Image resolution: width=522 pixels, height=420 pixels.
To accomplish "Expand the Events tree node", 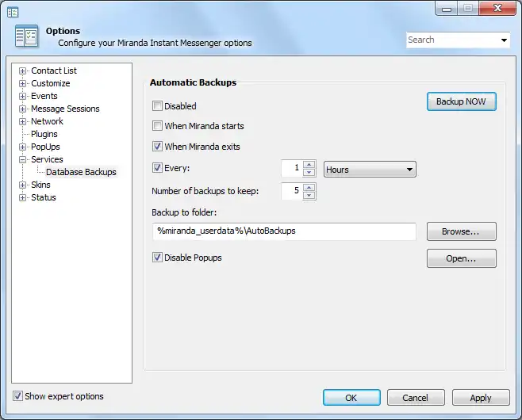I will [22, 96].
